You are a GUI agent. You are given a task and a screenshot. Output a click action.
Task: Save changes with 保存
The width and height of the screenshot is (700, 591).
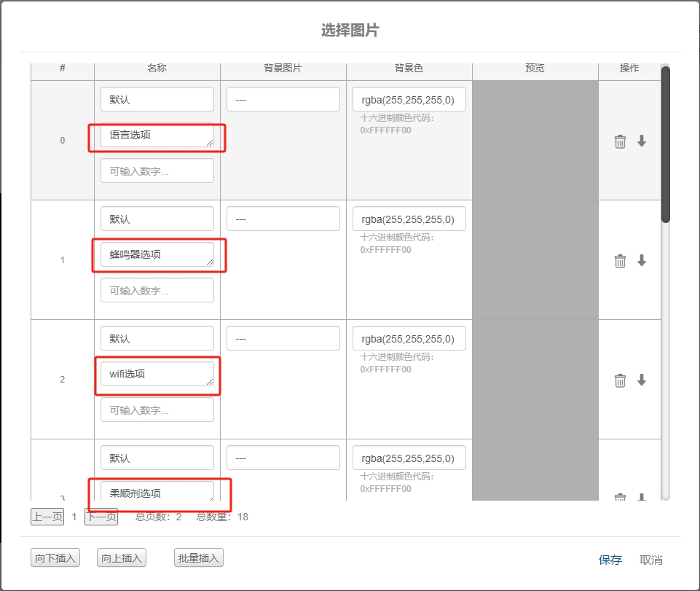(610, 560)
